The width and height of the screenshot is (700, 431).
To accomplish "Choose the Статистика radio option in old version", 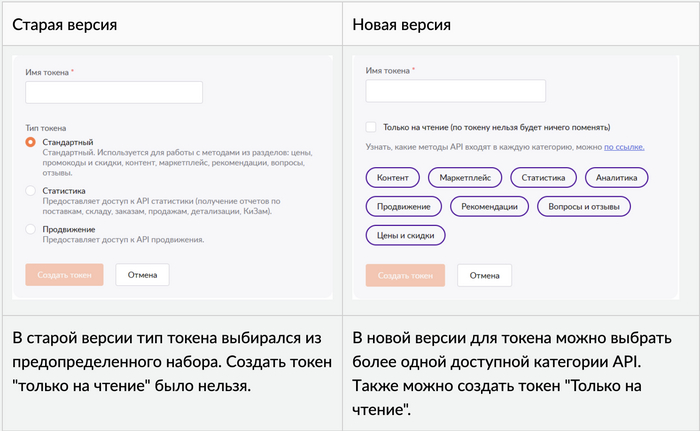I will point(31,190).
